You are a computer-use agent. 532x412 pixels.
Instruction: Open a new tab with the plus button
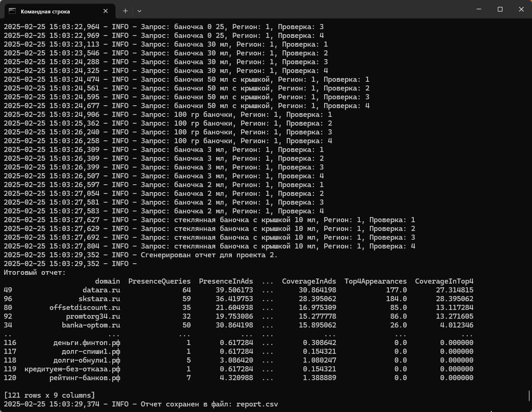(x=125, y=11)
